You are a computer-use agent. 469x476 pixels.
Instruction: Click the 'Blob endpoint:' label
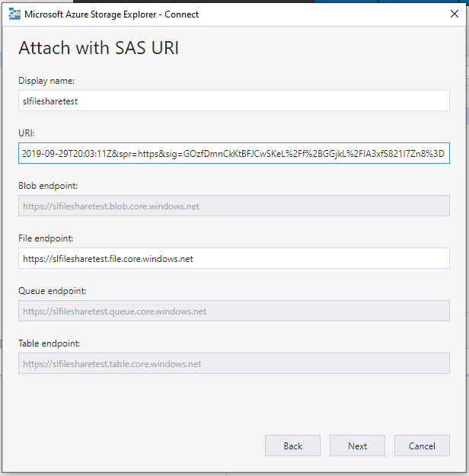click(x=48, y=186)
